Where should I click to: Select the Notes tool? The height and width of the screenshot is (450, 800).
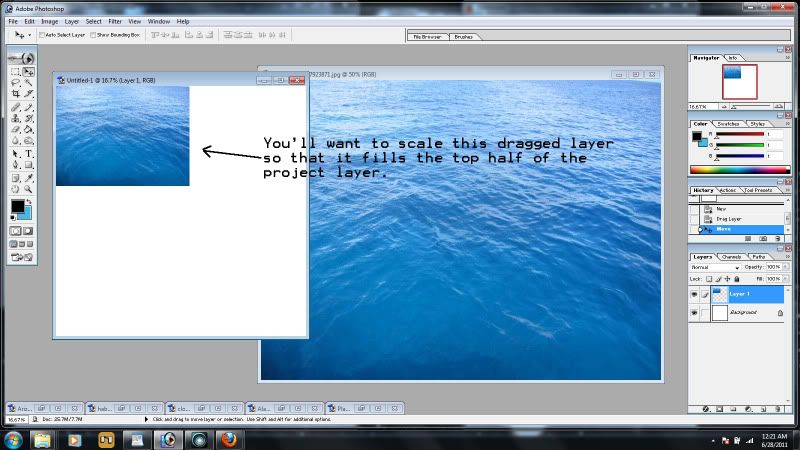[15, 178]
